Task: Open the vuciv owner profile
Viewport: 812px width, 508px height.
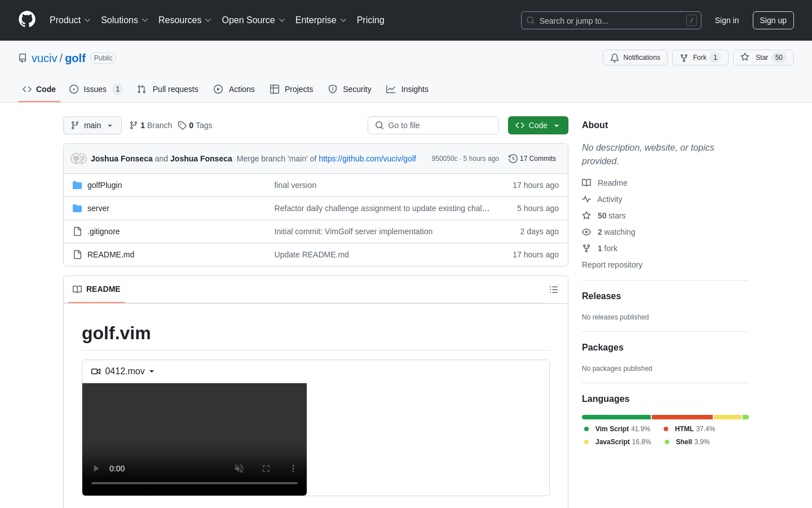Action: point(45,58)
